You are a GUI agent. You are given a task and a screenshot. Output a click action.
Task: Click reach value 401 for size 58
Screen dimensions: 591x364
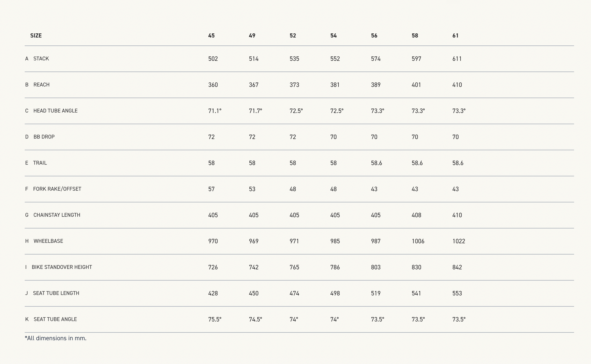(416, 85)
